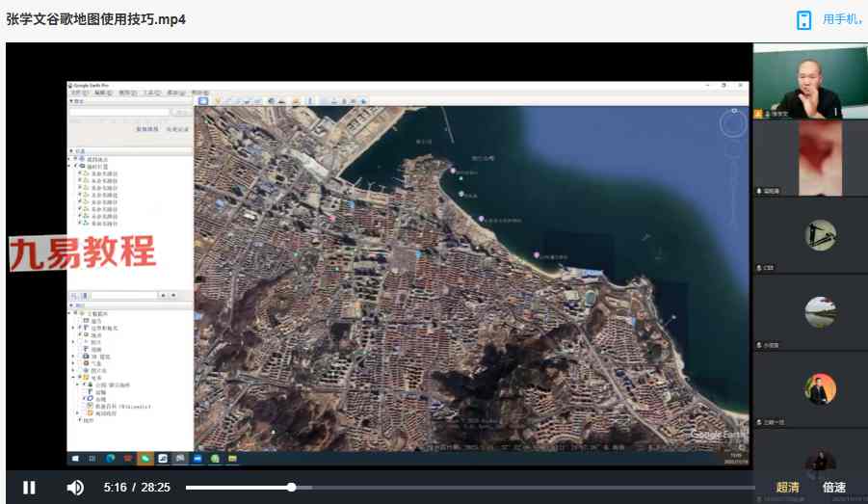This screenshot has height=504, width=868.
Task: Open Microsoft Edge from the taskbar
Action: coord(110,458)
